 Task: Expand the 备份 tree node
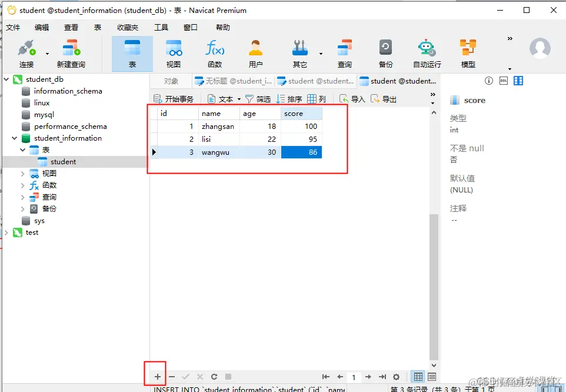click(23, 208)
